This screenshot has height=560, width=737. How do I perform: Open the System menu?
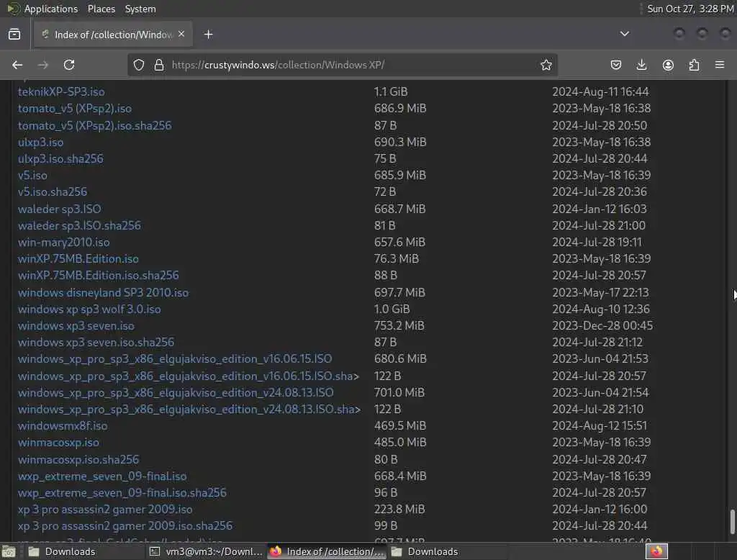click(x=140, y=9)
